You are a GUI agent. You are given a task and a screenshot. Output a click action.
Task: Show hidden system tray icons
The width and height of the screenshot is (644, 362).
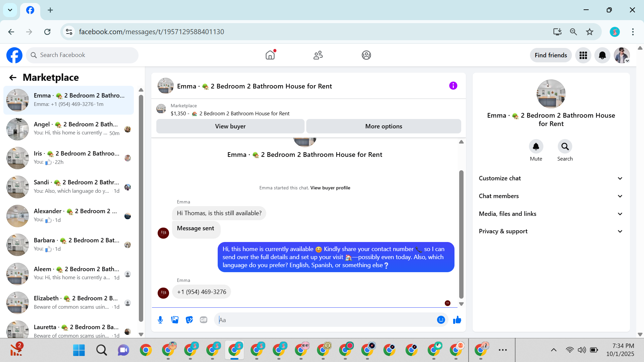[554, 350]
